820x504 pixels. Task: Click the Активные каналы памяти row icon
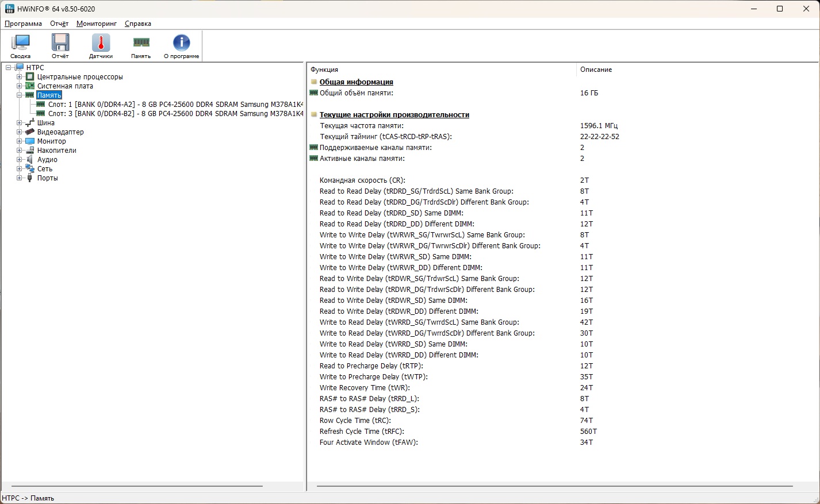(x=314, y=158)
